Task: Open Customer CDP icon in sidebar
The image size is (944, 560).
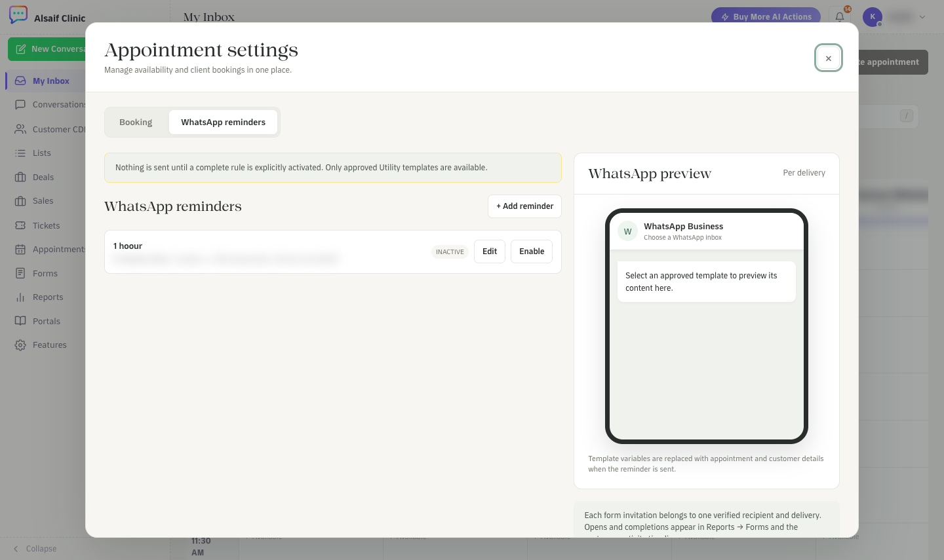Action: coord(20,129)
